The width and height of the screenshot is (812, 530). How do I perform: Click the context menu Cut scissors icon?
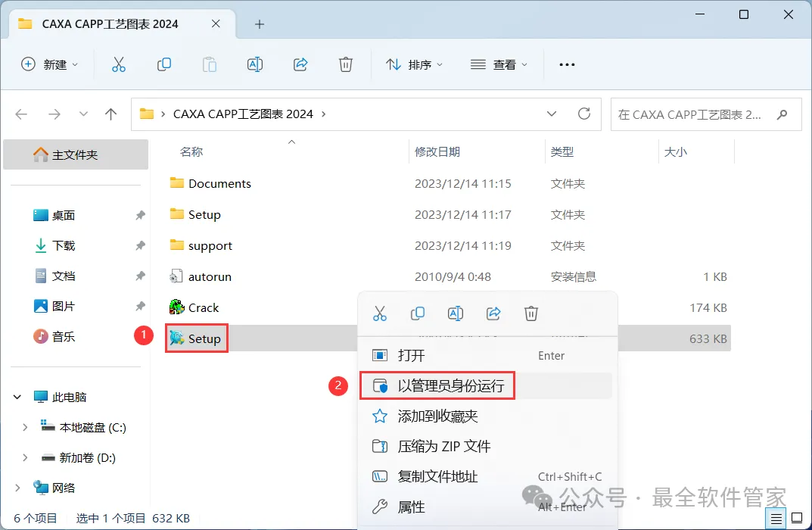point(380,313)
